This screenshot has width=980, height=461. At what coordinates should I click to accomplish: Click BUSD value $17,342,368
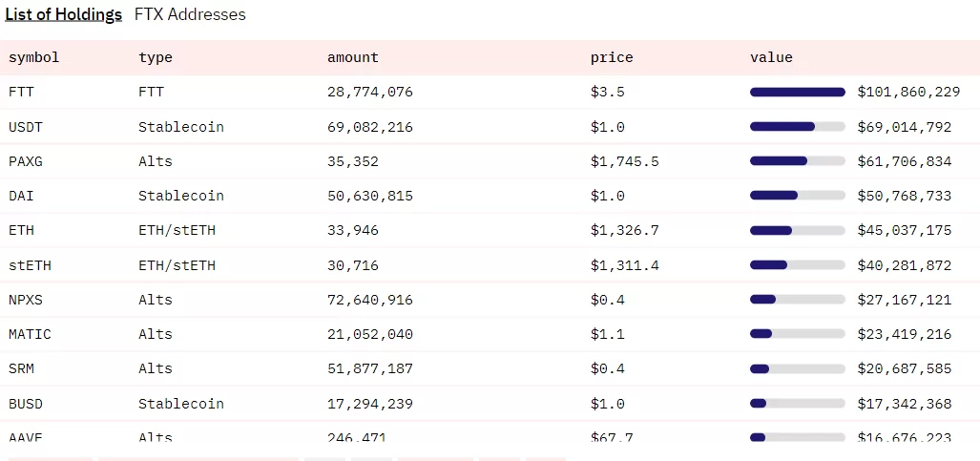[x=904, y=404]
